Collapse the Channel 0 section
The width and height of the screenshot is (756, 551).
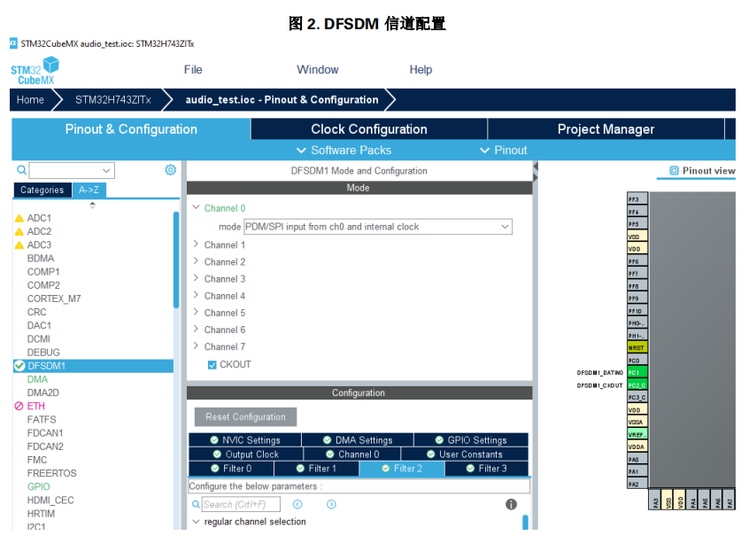[197, 207]
